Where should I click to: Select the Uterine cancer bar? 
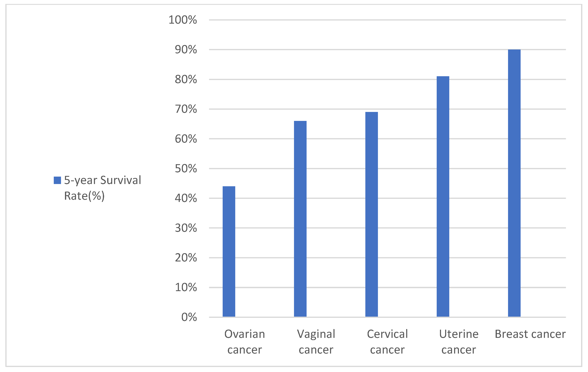tap(443, 196)
